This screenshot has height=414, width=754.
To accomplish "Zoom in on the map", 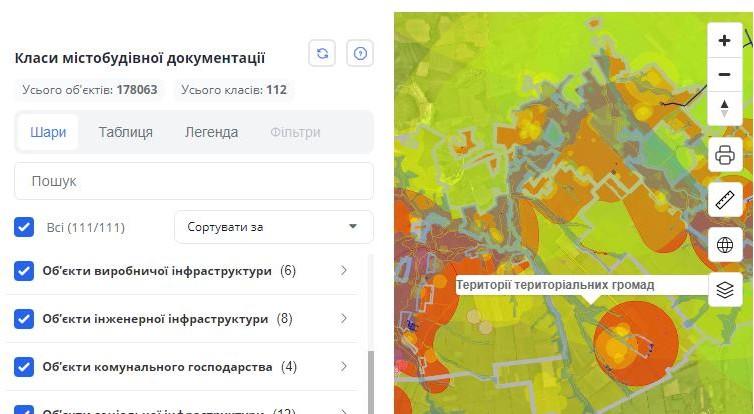I will click(725, 41).
